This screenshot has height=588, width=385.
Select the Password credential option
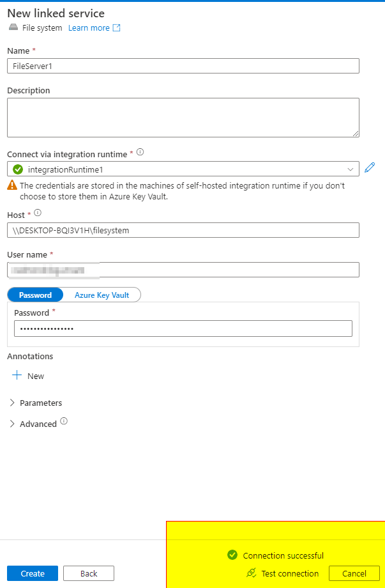pyautogui.click(x=35, y=295)
